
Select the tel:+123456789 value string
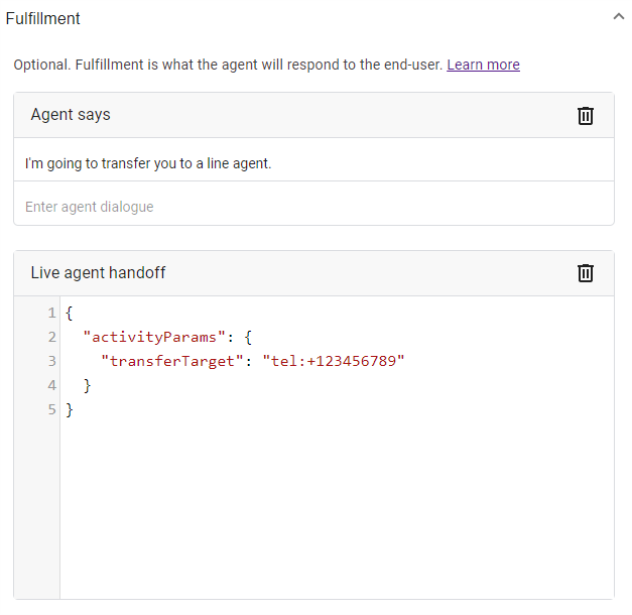pos(333,361)
